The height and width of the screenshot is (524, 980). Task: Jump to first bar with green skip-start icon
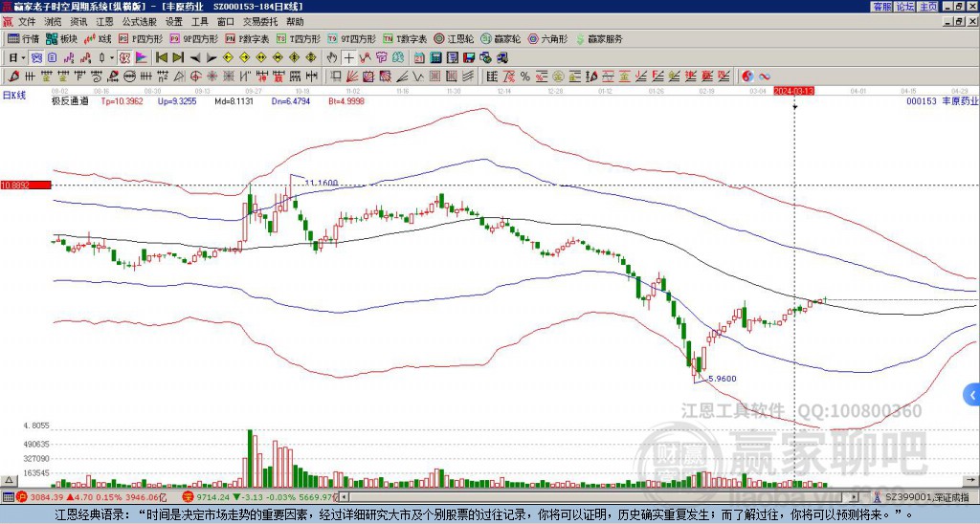point(161,58)
